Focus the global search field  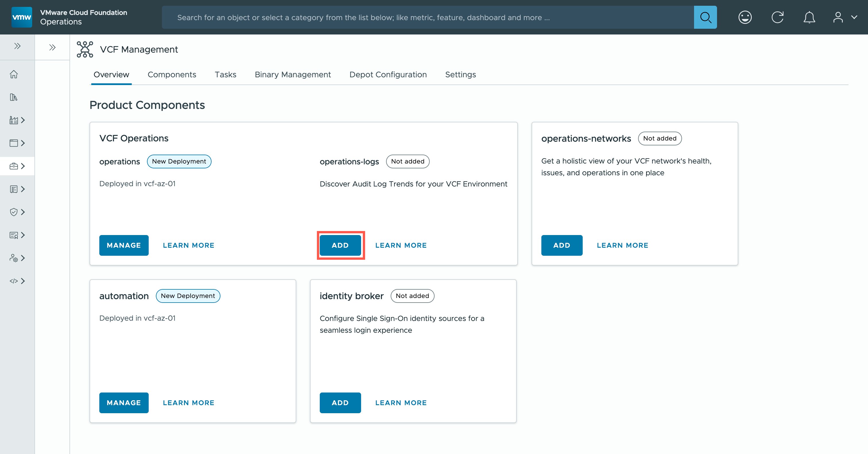tap(427, 18)
